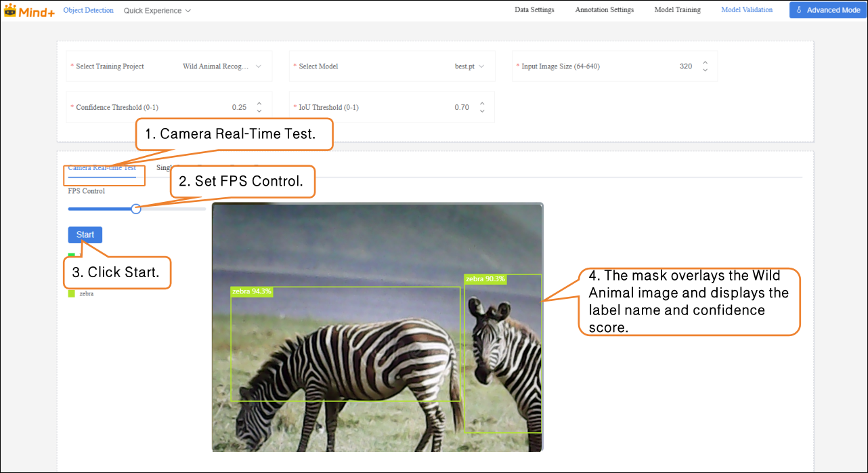Image resolution: width=868 pixels, height=473 pixels.
Task: Click the Advanced Mode button
Action: tap(827, 10)
